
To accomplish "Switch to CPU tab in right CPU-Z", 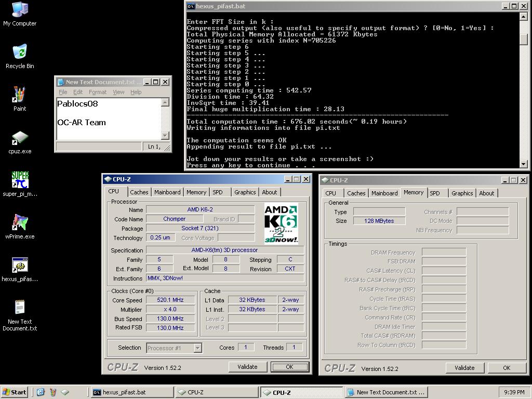I will click(331, 193).
